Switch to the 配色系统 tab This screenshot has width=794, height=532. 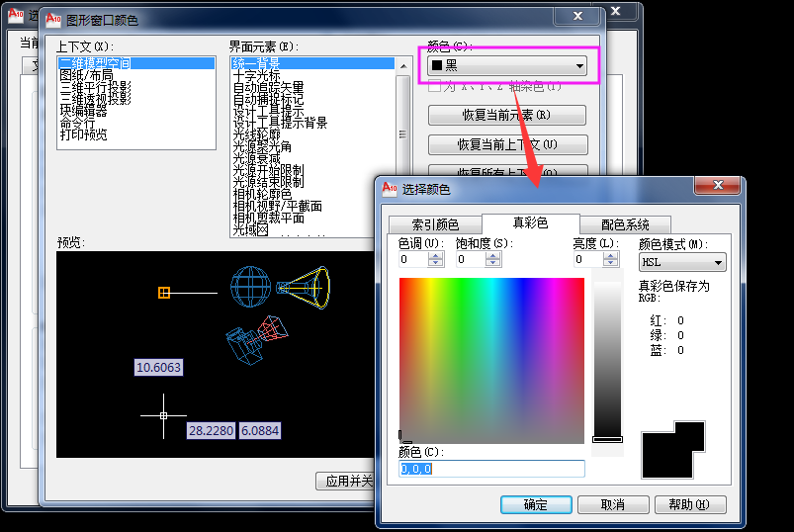(x=625, y=224)
